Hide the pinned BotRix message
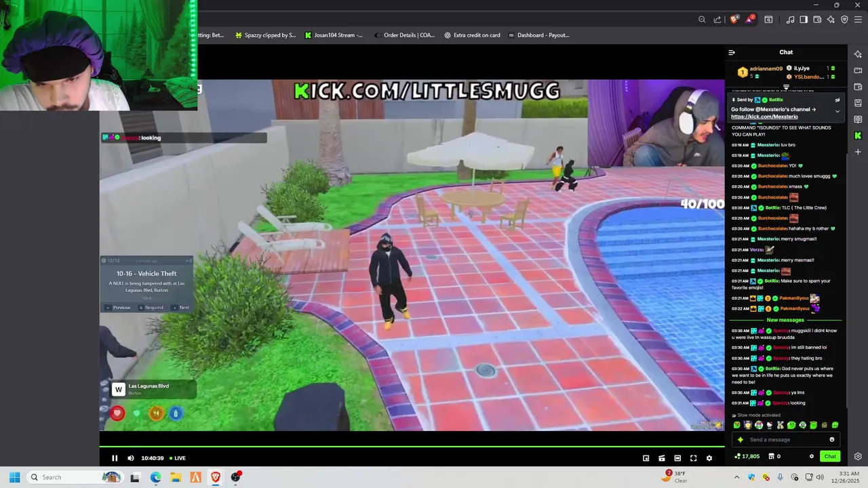This screenshot has height=488, width=868. tap(837, 100)
